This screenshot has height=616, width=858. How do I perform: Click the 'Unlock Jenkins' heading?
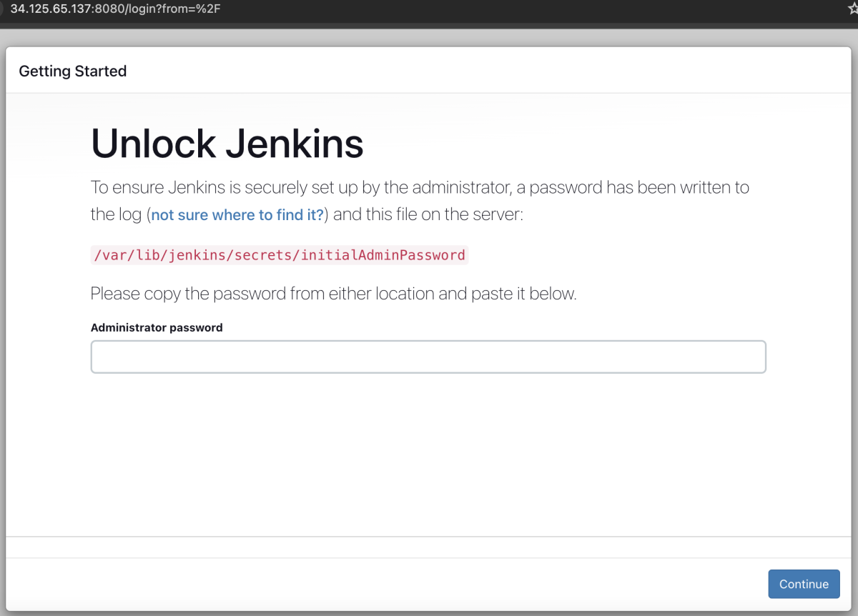(x=227, y=144)
